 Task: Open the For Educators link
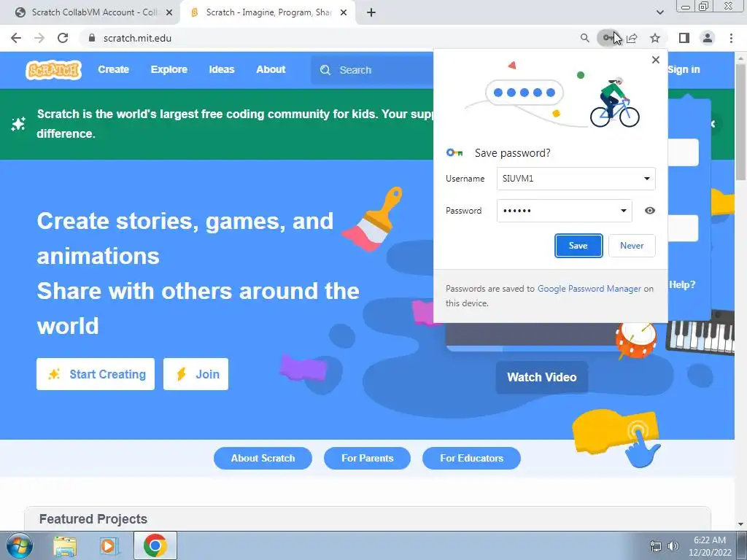[x=472, y=458]
